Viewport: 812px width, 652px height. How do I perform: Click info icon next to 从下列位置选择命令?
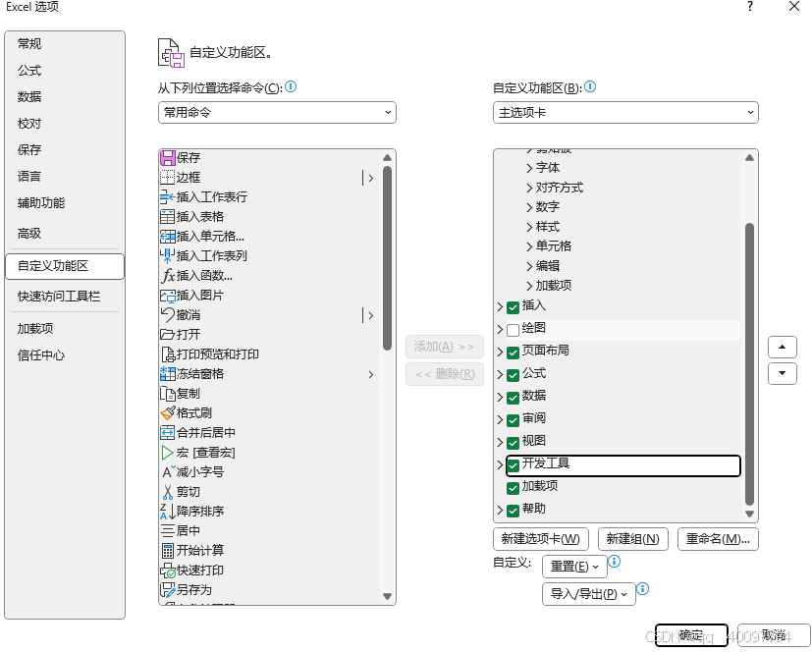click(x=291, y=86)
